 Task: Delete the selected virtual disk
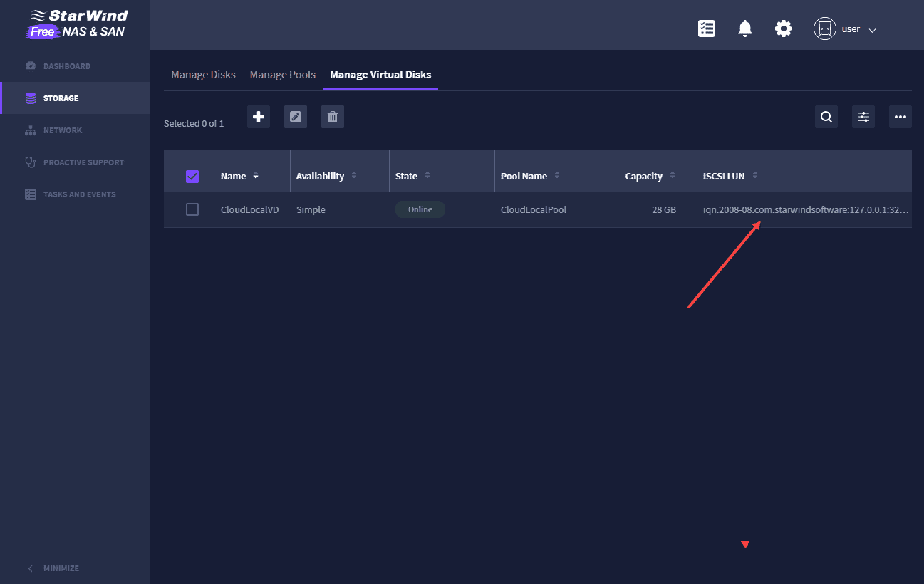point(333,117)
